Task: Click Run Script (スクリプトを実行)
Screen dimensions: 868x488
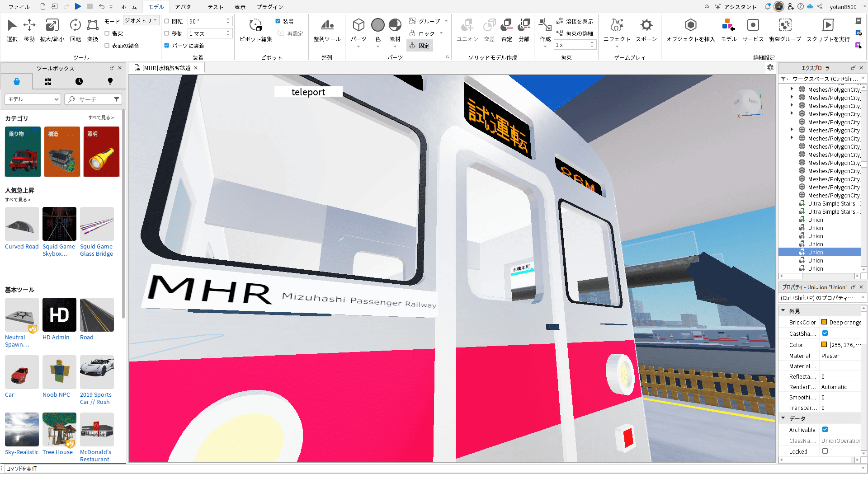Action: click(828, 30)
